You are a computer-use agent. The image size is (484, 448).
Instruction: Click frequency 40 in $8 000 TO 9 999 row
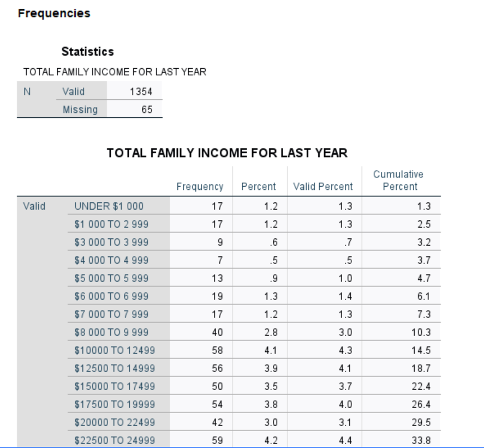[217, 332]
